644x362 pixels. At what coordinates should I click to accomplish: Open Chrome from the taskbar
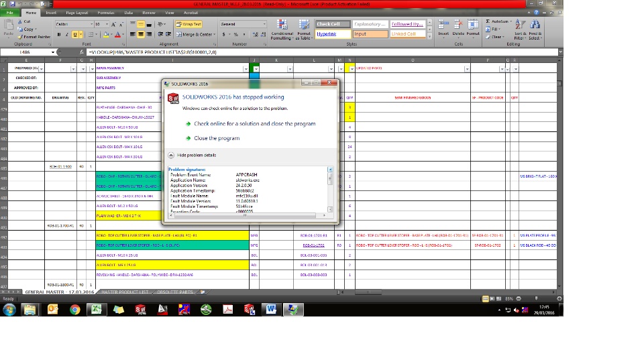coord(74,310)
